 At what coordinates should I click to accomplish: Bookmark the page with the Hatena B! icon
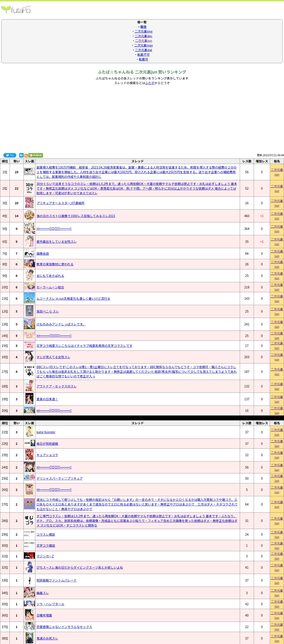click(x=21, y=155)
